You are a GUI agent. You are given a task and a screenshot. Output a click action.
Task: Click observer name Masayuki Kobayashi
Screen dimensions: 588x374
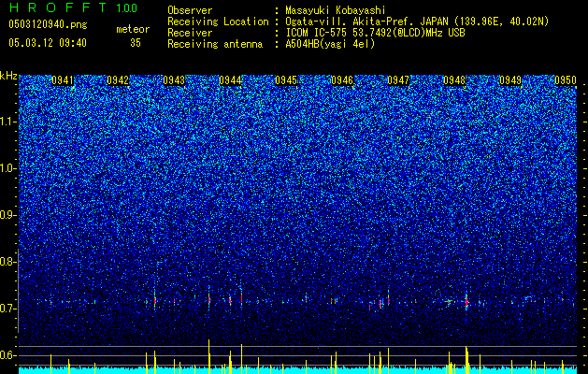tap(336, 10)
